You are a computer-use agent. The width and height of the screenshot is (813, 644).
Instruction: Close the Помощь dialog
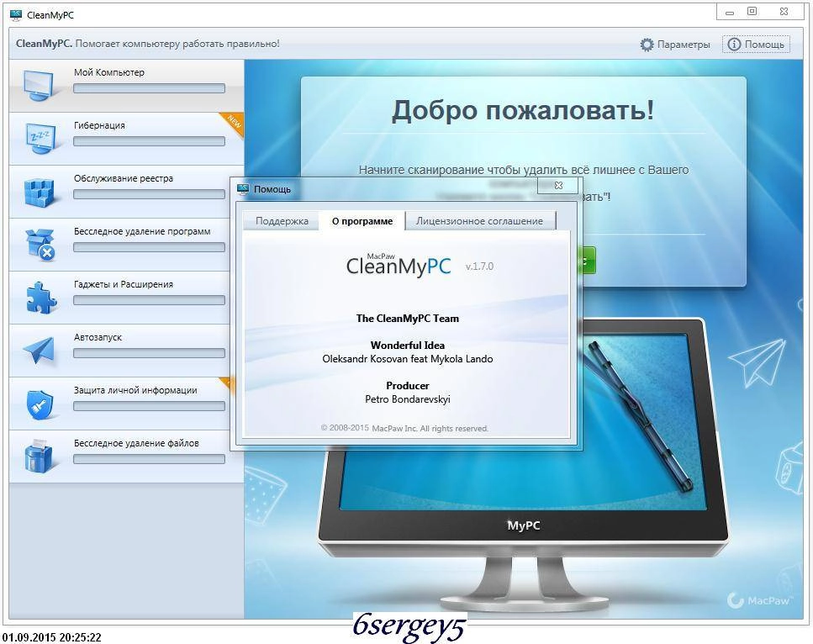pos(558,185)
